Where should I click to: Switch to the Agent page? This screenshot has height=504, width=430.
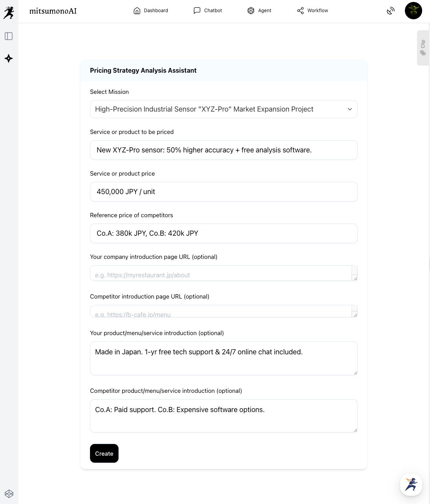tap(259, 11)
